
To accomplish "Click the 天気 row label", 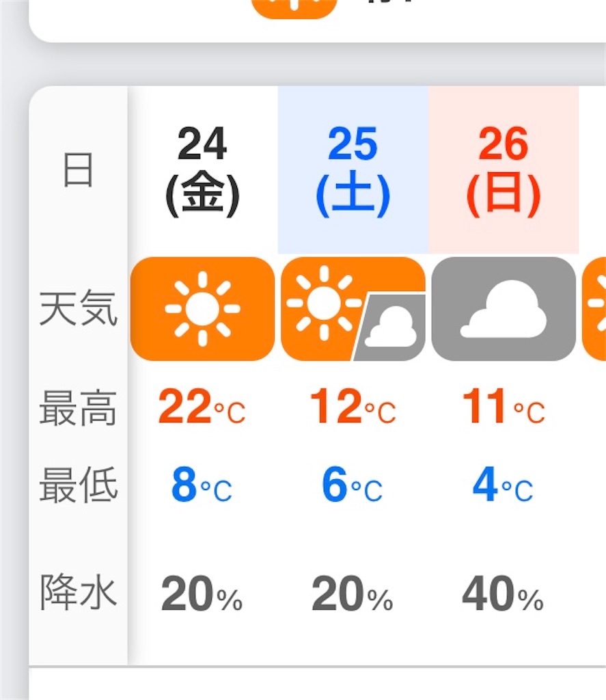I will coord(77,309).
